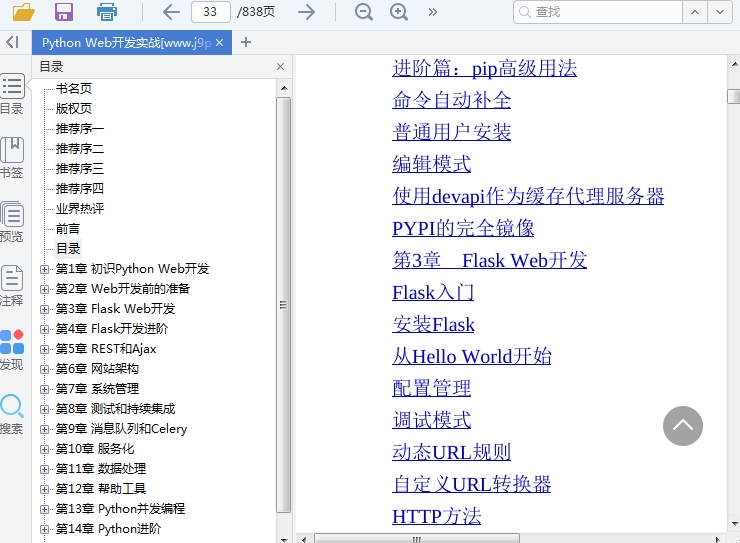Expand 第11章 数据处理 node

[x=44, y=469]
